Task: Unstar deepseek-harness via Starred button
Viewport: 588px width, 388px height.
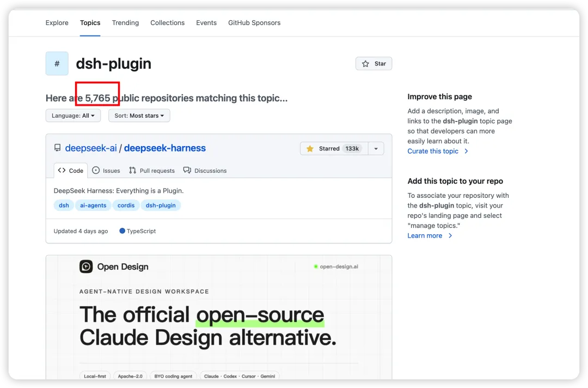Action: [x=334, y=149]
